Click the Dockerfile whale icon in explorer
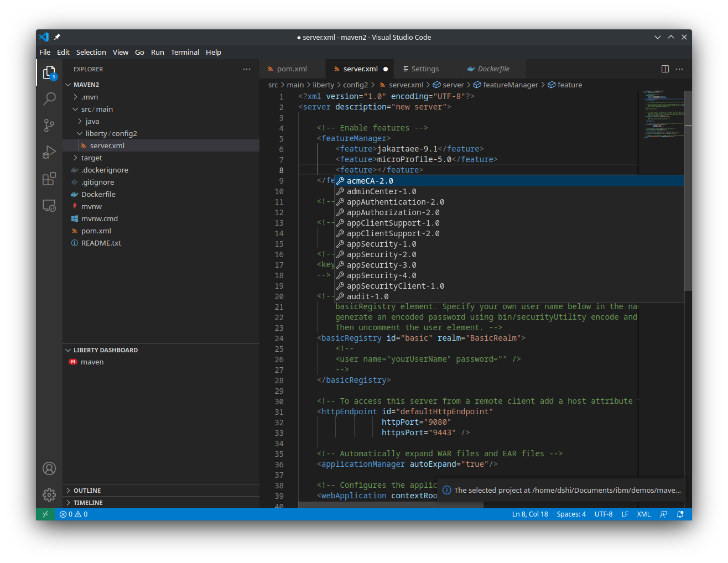 pos(75,195)
